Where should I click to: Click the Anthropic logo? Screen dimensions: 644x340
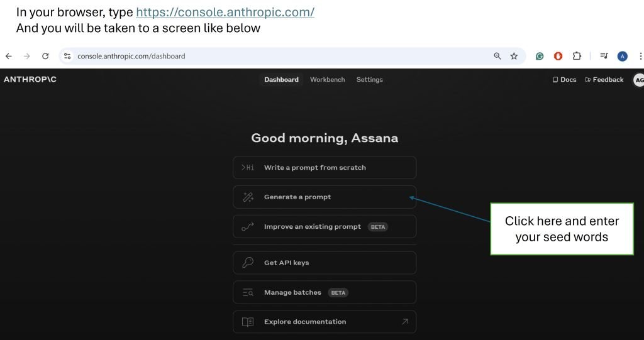30,79
